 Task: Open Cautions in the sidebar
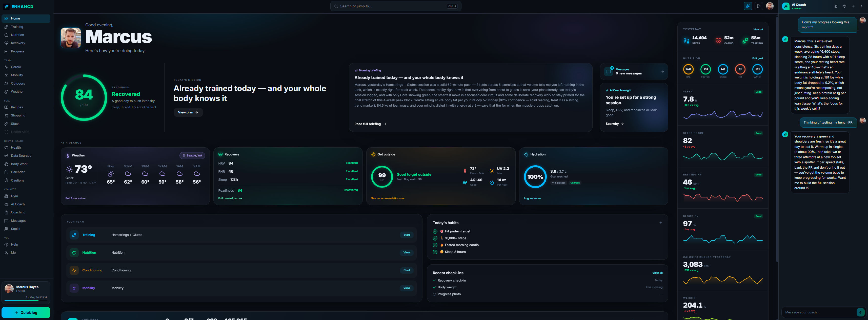[x=26, y=181]
